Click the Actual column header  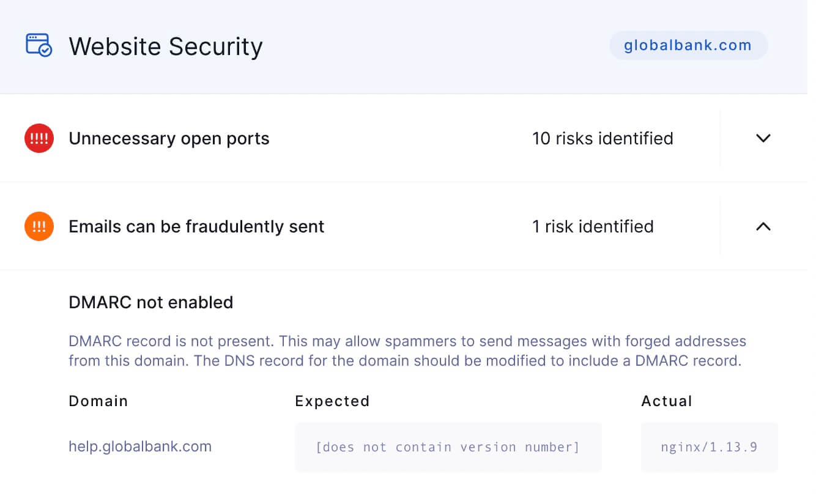point(667,401)
